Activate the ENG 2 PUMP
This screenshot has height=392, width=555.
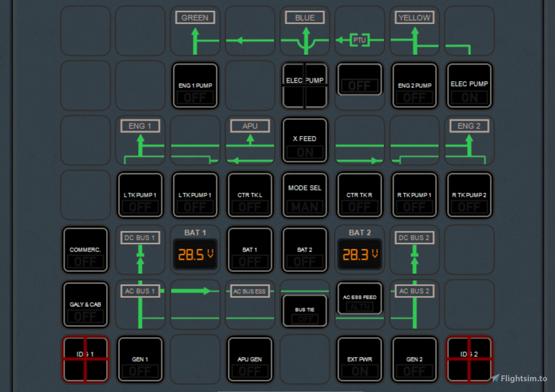click(x=414, y=86)
